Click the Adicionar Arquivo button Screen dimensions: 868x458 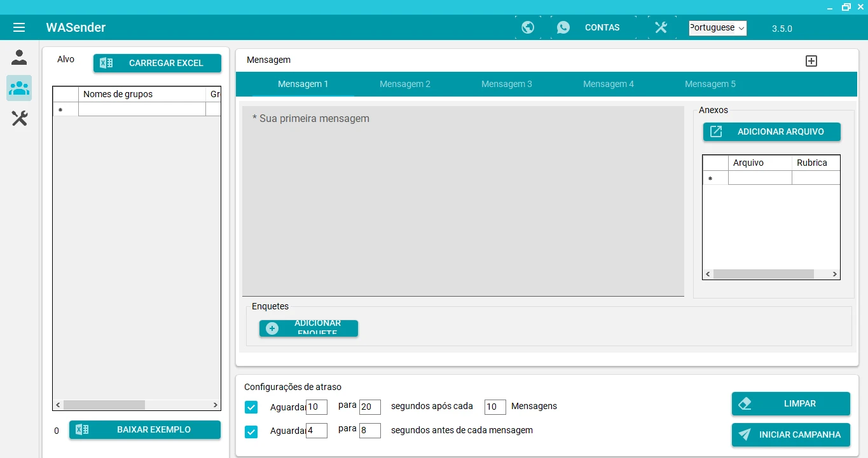pos(771,131)
